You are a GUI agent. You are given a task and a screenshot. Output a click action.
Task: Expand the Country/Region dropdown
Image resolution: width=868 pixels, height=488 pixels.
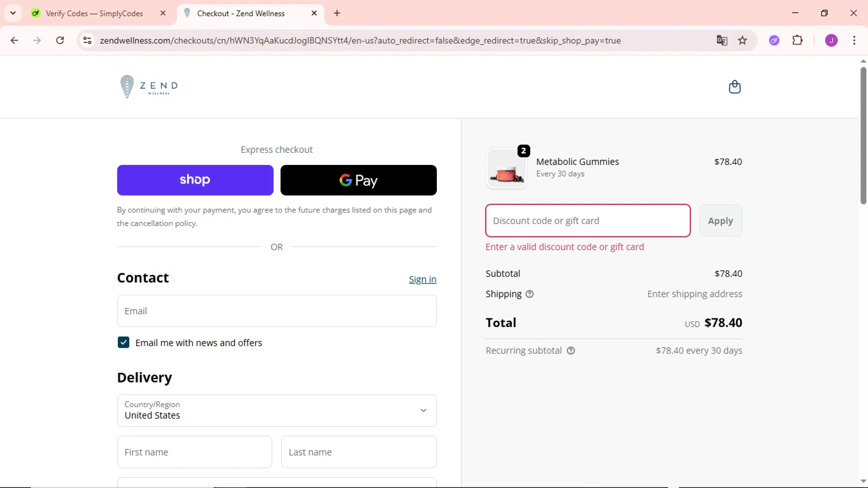coord(277,410)
